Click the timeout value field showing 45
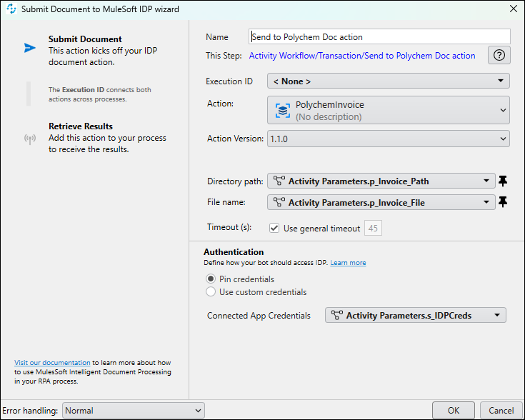 pyautogui.click(x=373, y=229)
